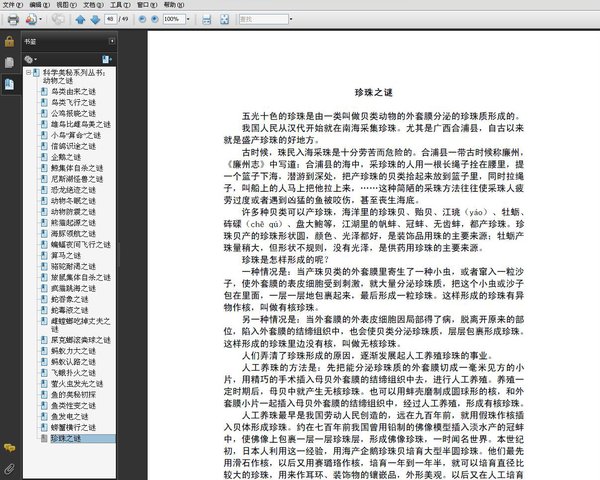600x480 pixels.
Task: Open bookmark 蝙蝠夜间飞行之谜
Action: (81, 245)
